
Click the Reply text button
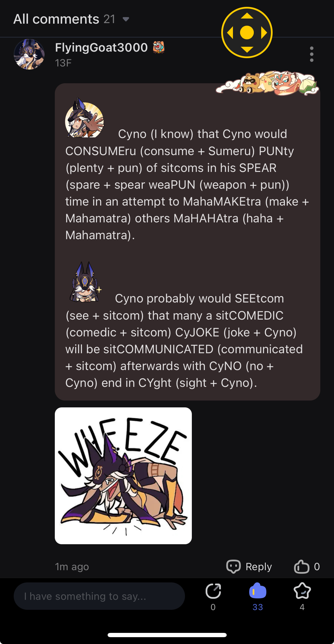[x=259, y=566]
